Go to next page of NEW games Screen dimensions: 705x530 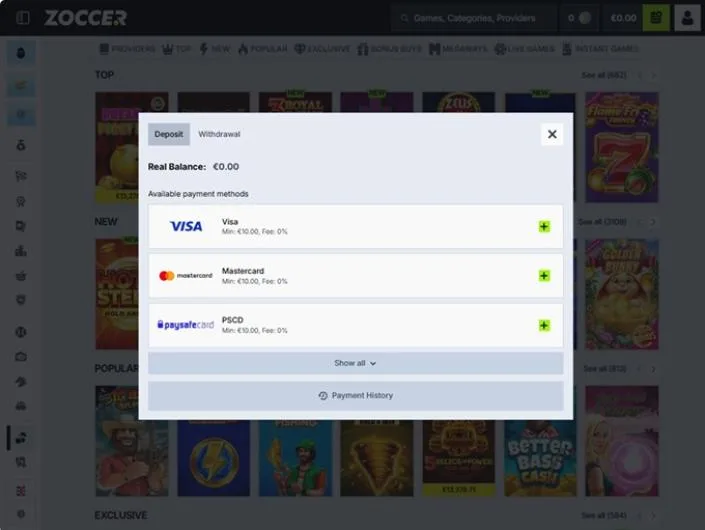pyautogui.click(x=653, y=222)
